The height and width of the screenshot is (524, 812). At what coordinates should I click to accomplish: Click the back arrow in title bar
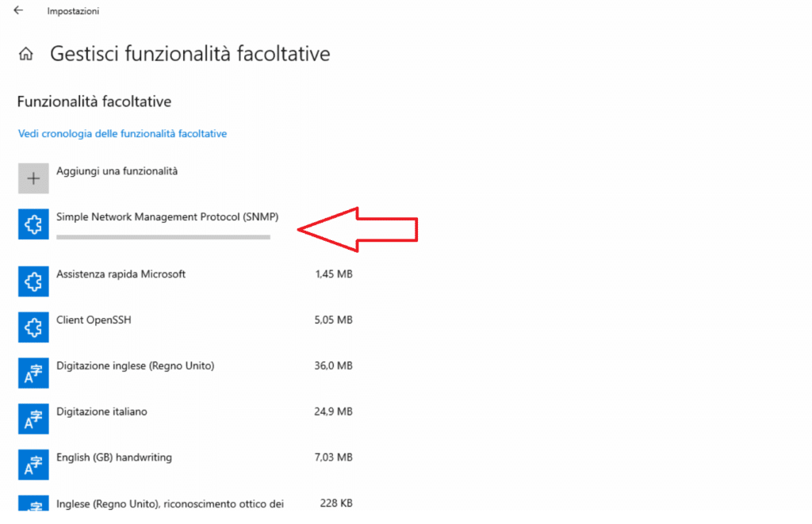pyautogui.click(x=18, y=11)
